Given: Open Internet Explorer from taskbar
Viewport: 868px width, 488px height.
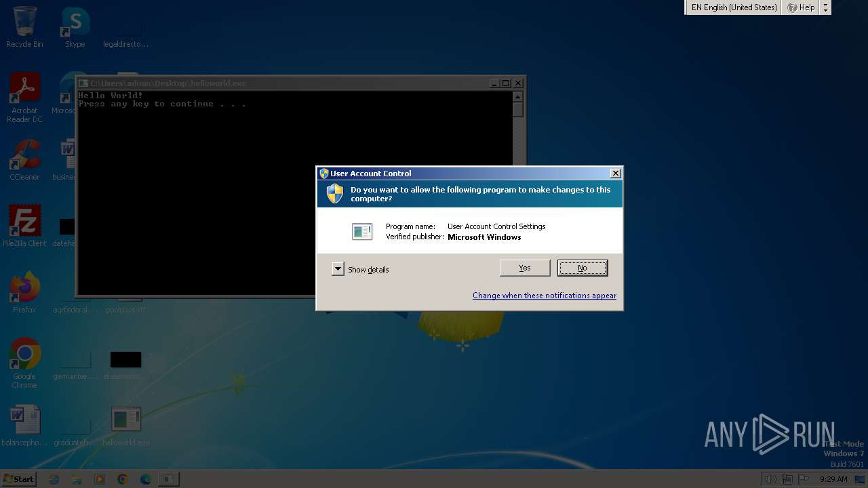Looking at the screenshot, I should pos(54,479).
